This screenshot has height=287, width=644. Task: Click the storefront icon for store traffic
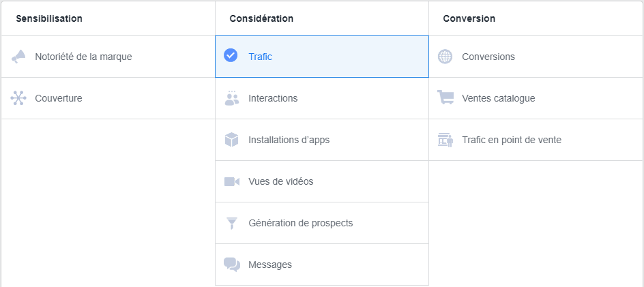coord(445,140)
